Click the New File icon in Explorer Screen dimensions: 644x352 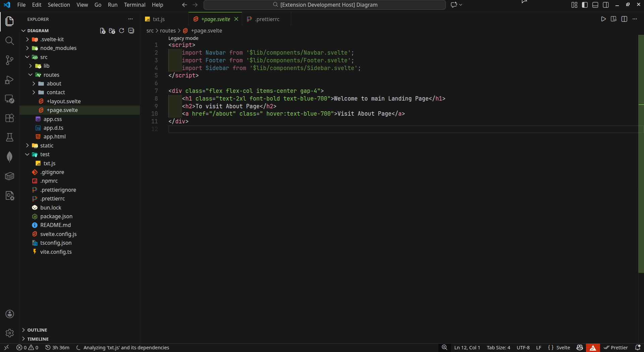pos(103,31)
